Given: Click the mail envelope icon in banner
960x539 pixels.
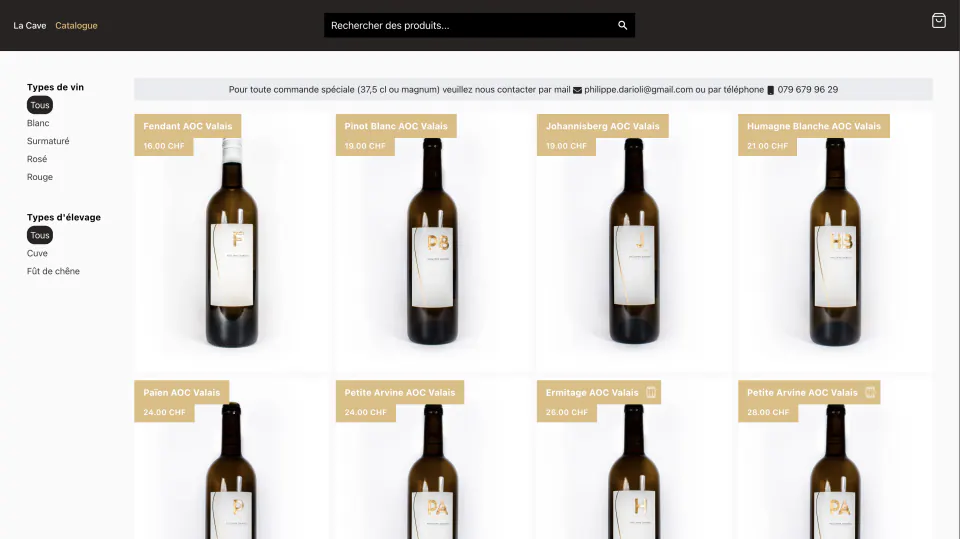Looking at the screenshot, I should (577, 90).
